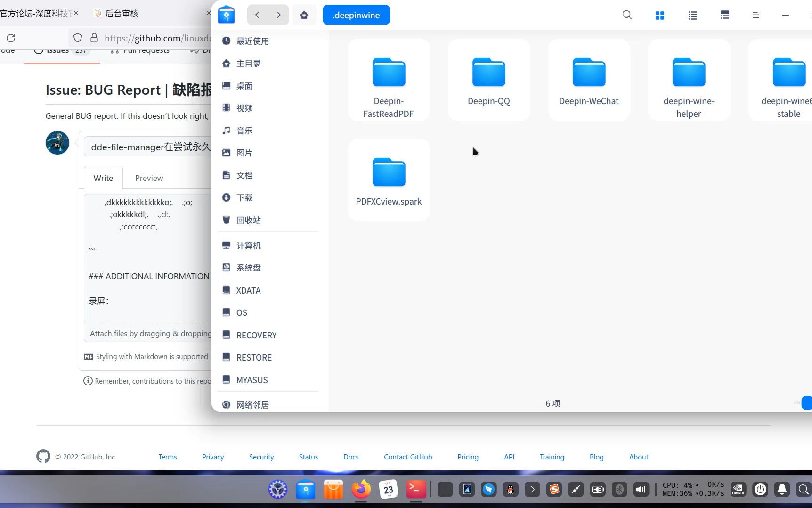The image size is (812, 508).
Task: Open the Issues tab on GitHub
Action: (x=57, y=50)
